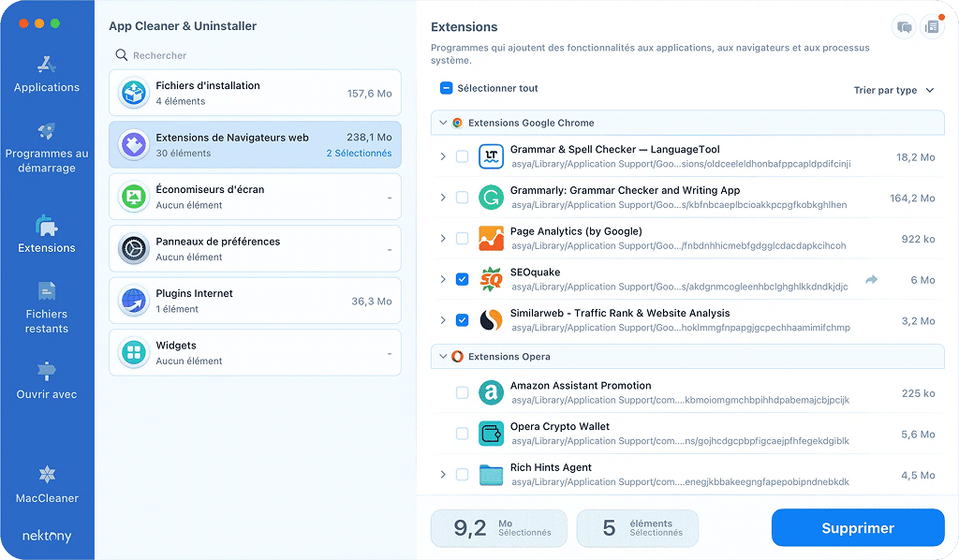
Task: Expand the Grammar & Spell Checker row
Action: (x=443, y=156)
